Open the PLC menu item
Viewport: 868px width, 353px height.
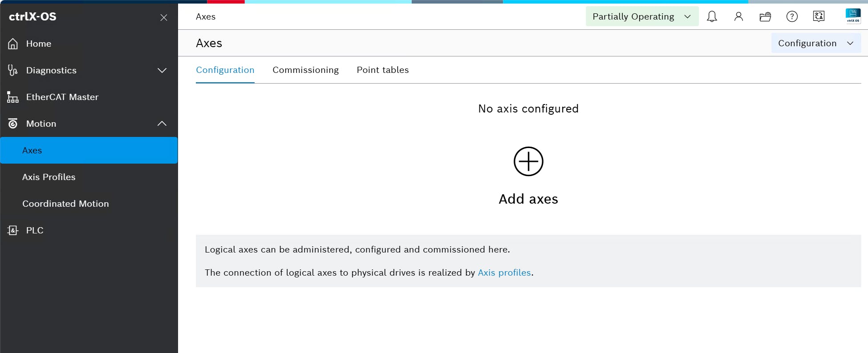coord(35,230)
